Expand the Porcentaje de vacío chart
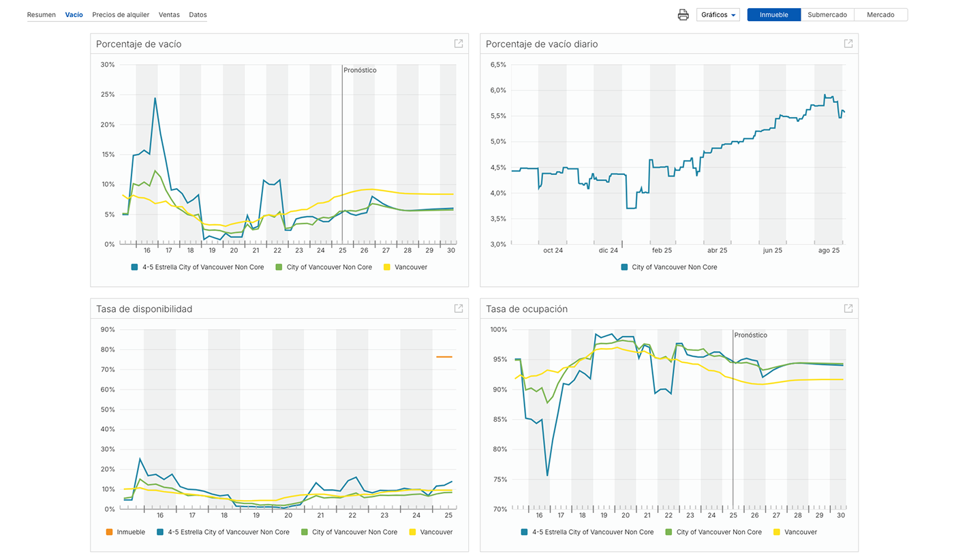This screenshot has height=560, width=954. click(x=459, y=44)
